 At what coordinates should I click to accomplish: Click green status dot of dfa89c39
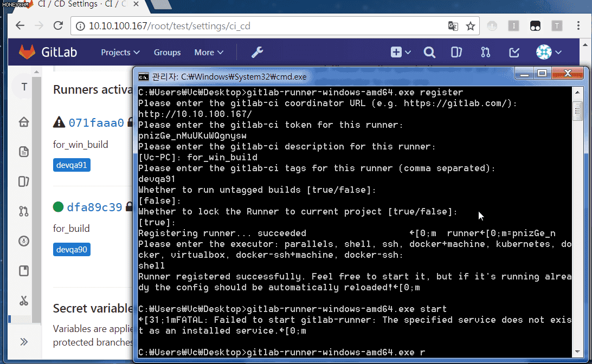(58, 207)
